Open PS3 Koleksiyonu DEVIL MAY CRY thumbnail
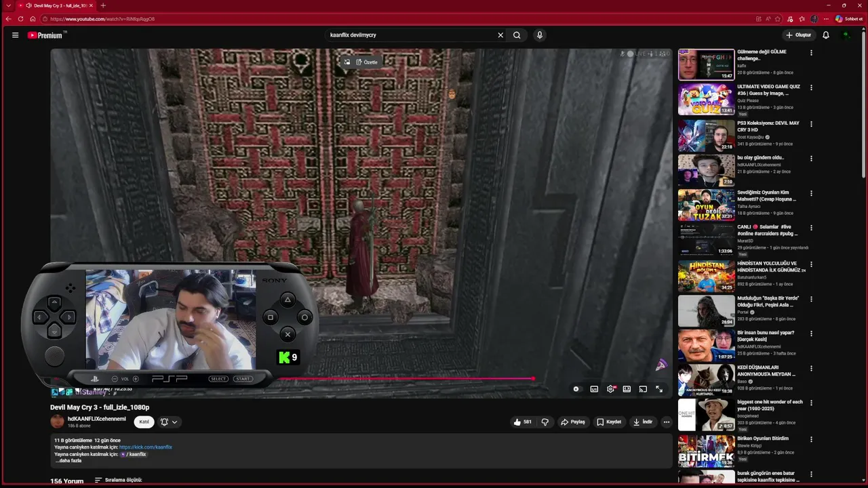The width and height of the screenshot is (868, 488). (706, 136)
